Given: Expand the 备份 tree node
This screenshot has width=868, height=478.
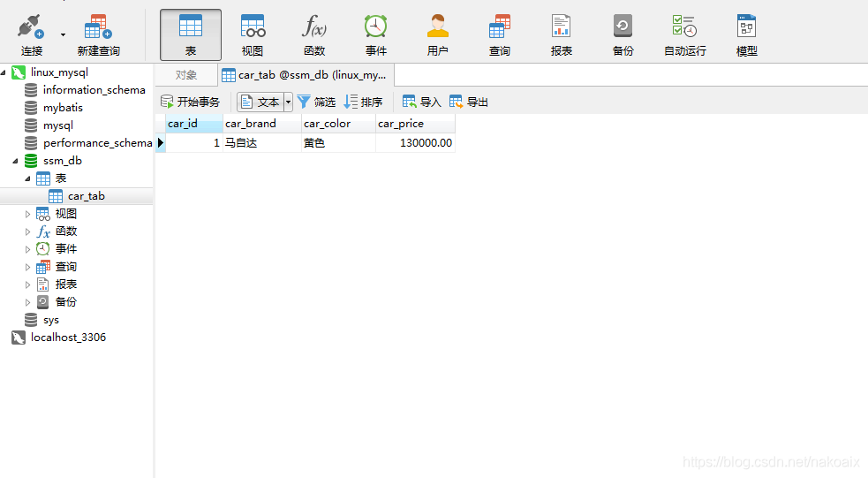Looking at the screenshot, I should tap(27, 302).
